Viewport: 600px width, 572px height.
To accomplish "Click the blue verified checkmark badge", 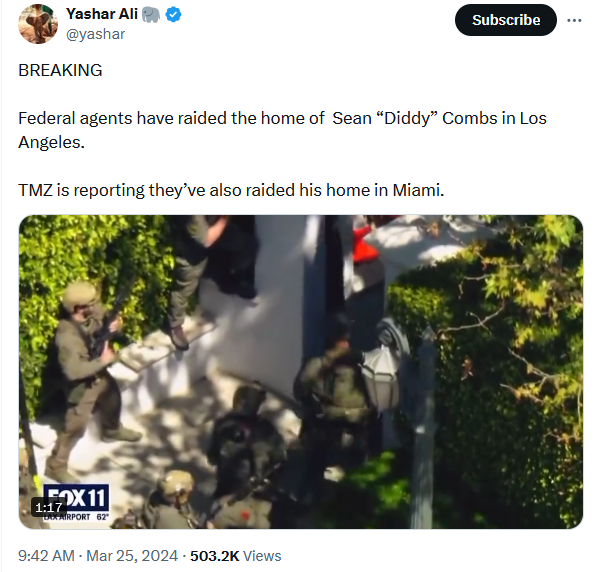I will [x=173, y=15].
